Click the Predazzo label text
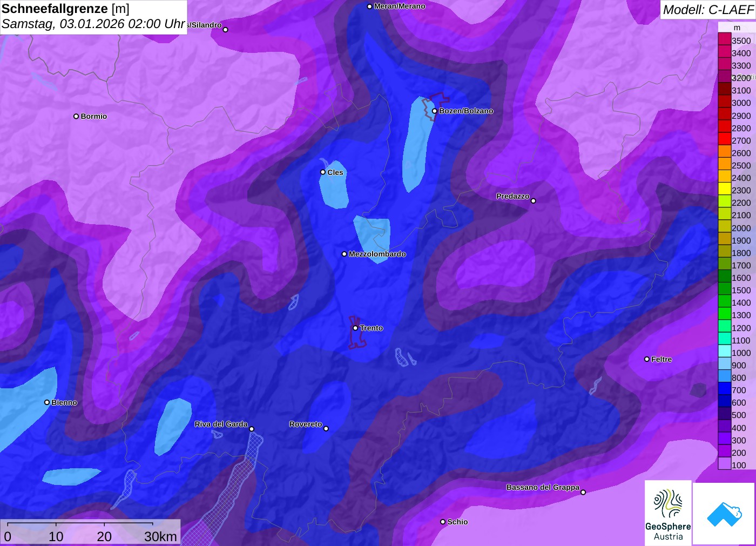756x546 pixels. click(x=512, y=196)
